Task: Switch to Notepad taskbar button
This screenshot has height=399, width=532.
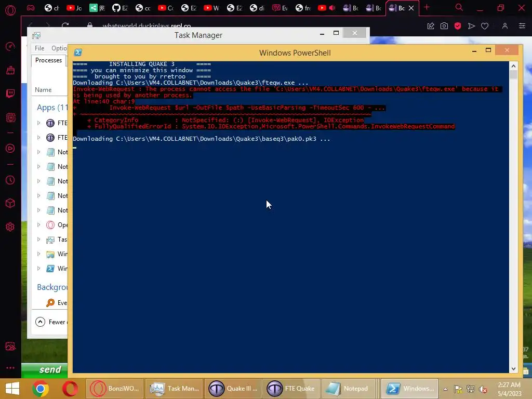Action: [349, 389]
